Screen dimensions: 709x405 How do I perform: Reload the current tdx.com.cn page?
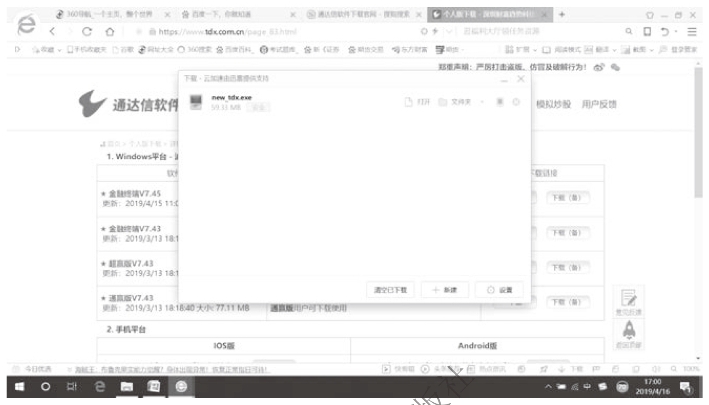pyautogui.click(x=87, y=32)
